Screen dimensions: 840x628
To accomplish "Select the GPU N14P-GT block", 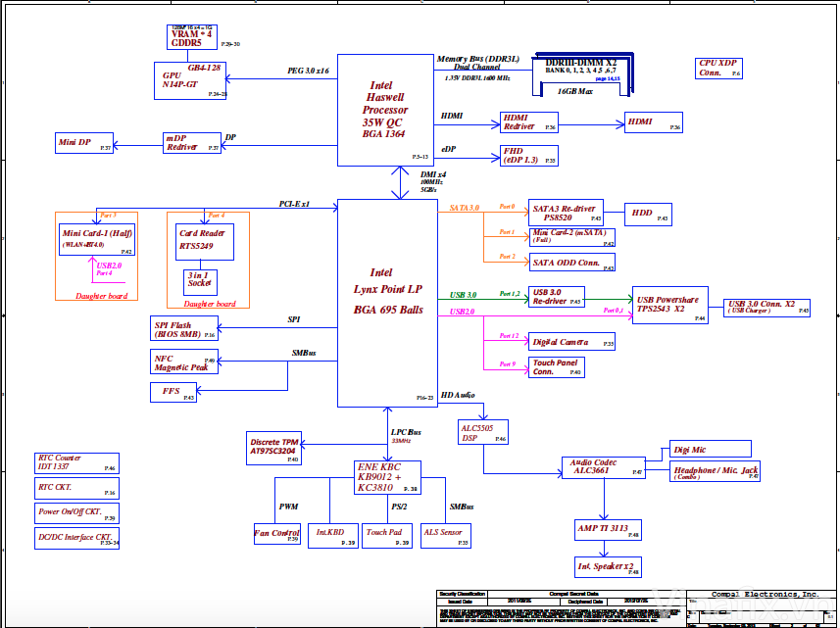I will click(x=190, y=81).
